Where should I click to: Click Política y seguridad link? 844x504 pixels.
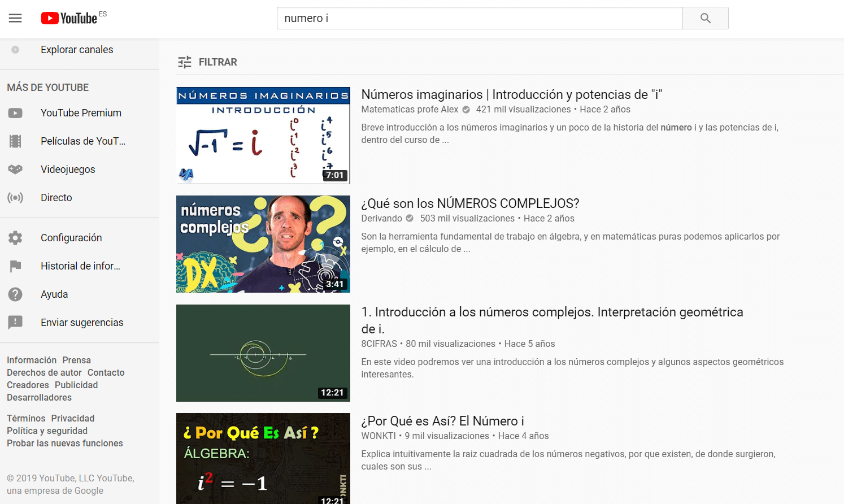tap(47, 431)
